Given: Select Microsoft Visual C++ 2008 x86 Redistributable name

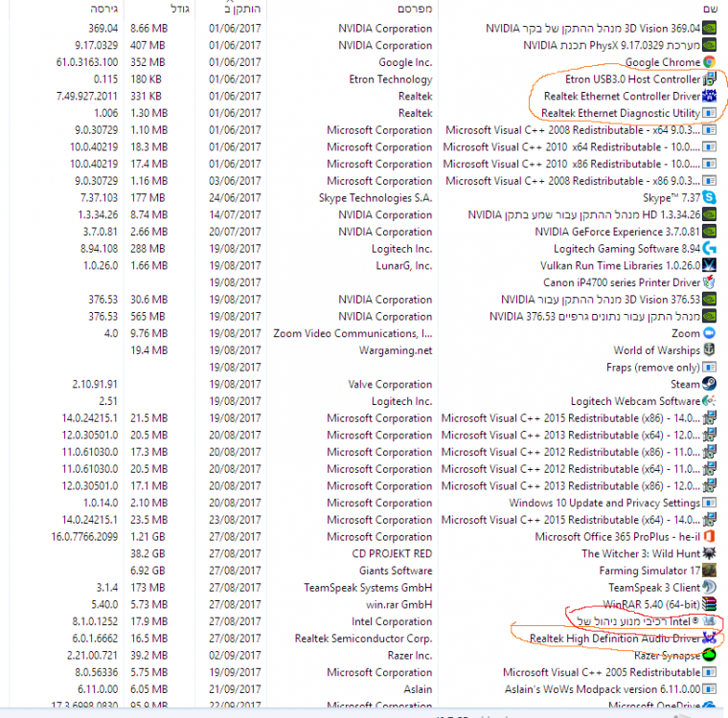Looking at the screenshot, I should (573, 181).
